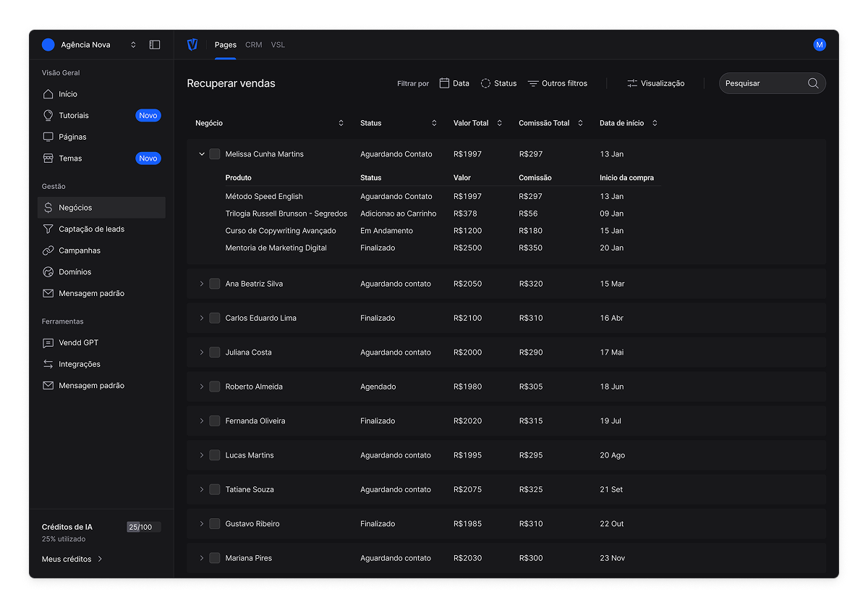868x608 pixels.
Task: Select the Melissa Cunha Martins checkbox
Action: (215, 154)
